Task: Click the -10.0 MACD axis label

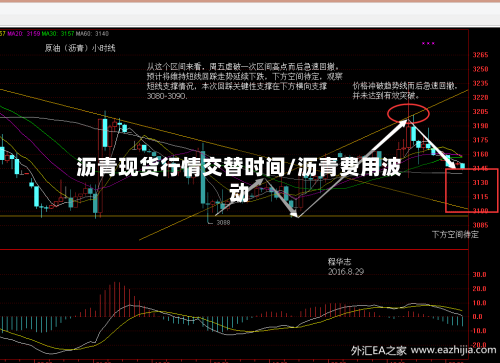Action: tap(478, 331)
